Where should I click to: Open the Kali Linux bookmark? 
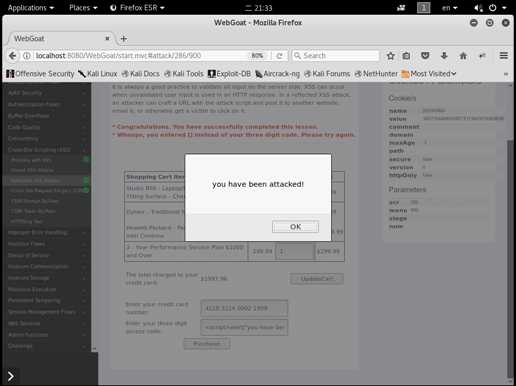[98, 74]
